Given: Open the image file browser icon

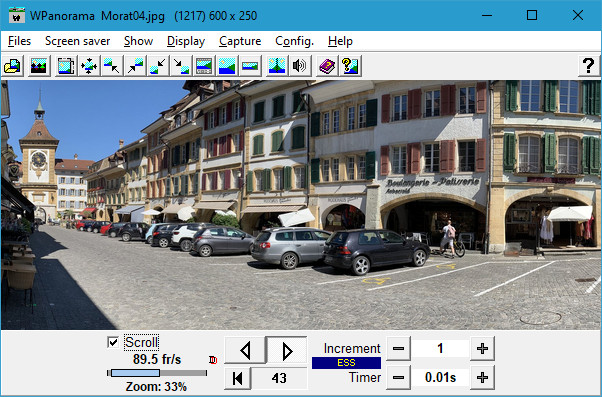Looking at the screenshot, I should tap(13, 66).
